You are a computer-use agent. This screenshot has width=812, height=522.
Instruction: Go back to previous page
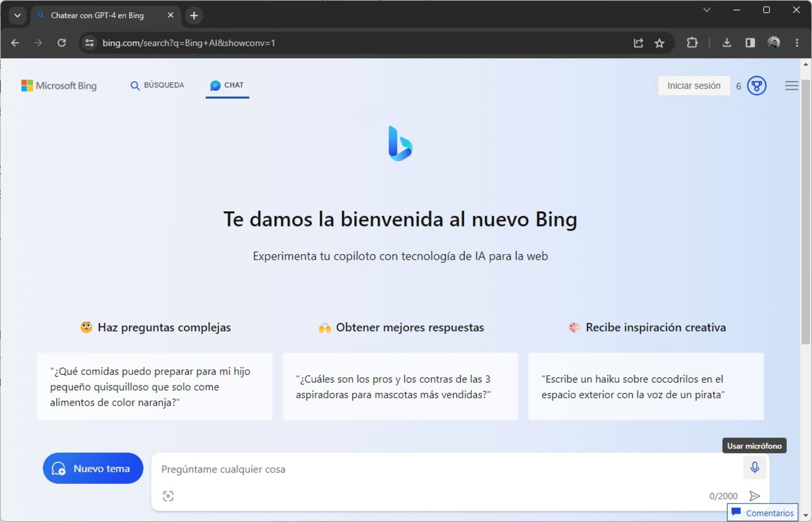coord(15,43)
